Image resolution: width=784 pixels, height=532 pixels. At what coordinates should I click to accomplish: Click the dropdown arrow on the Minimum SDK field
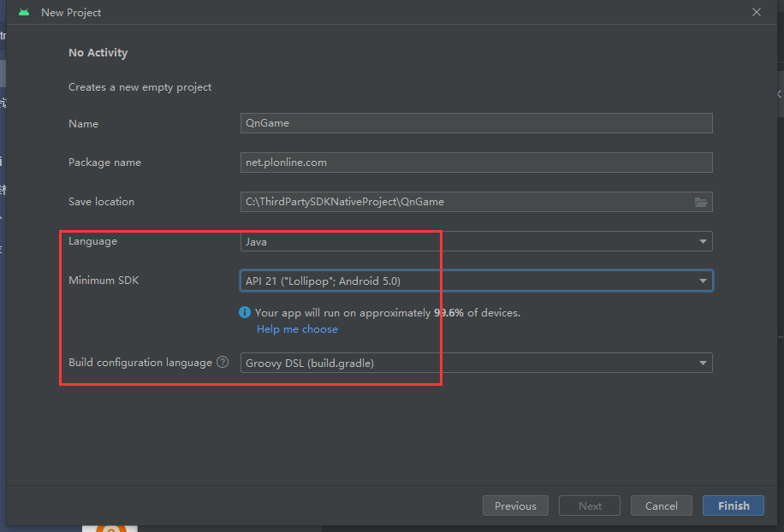tap(702, 281)
